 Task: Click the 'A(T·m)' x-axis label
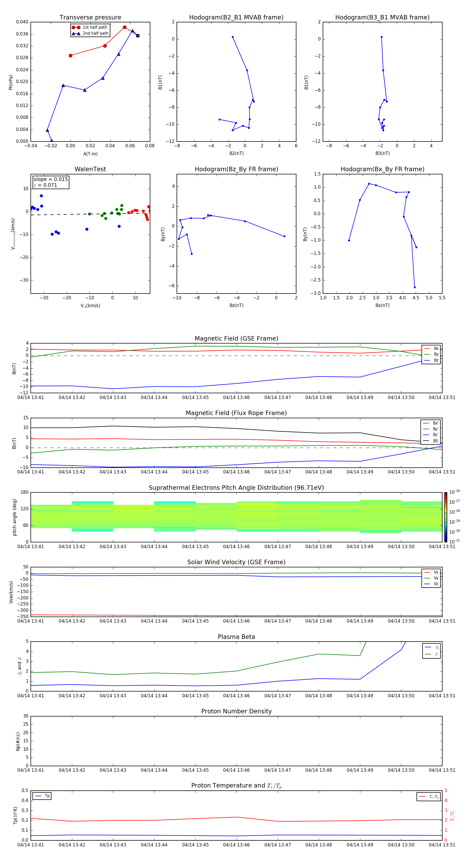90,154
